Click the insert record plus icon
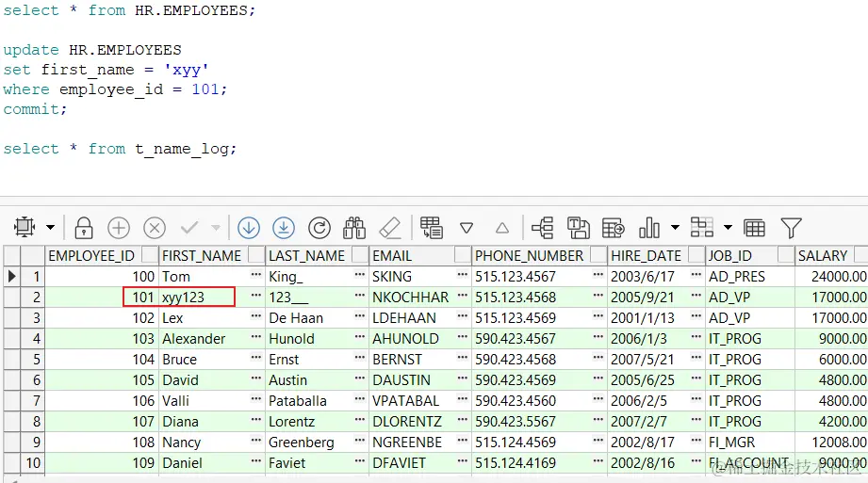Screen dimensions: 868x483 tap(119, 228)
